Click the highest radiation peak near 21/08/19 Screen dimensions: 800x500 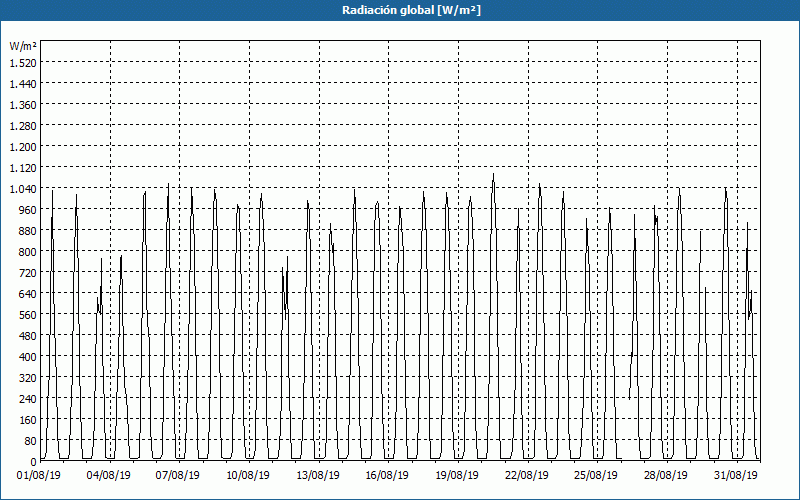[493, 174]
